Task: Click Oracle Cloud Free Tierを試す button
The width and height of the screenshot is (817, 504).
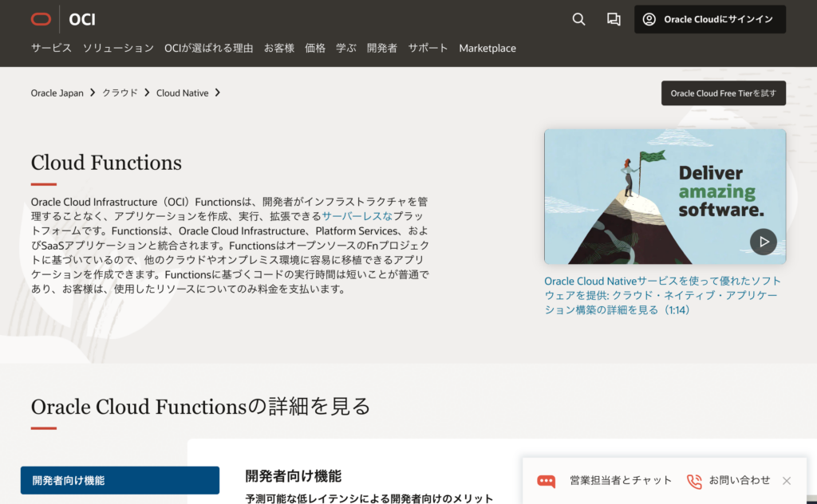Action: coord(723,93)
